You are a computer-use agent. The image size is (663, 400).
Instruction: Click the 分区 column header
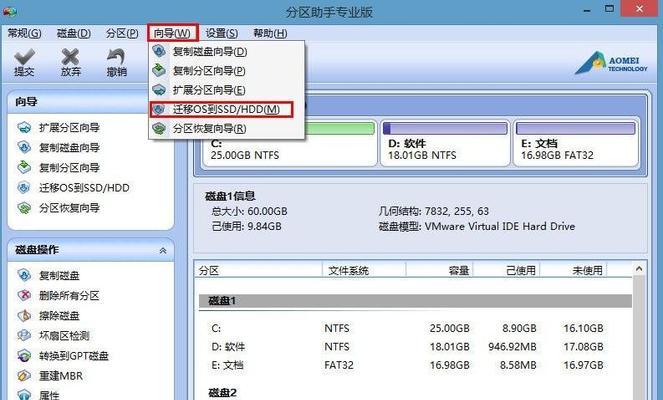tap(258, 270)
